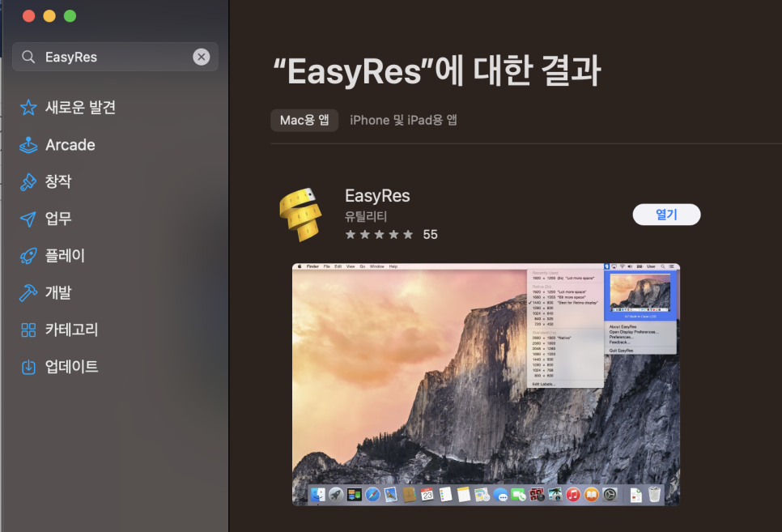
Task: Select the Mac용 앱 tab
Action: tap(304, 121)
